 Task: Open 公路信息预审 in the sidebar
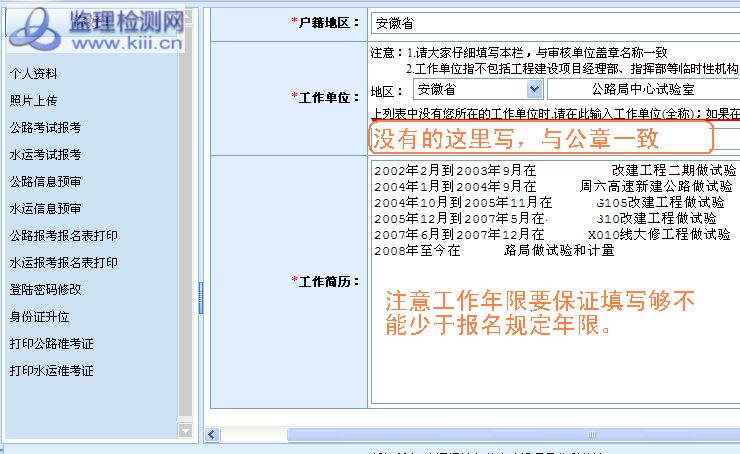click(x=45, y=182)
